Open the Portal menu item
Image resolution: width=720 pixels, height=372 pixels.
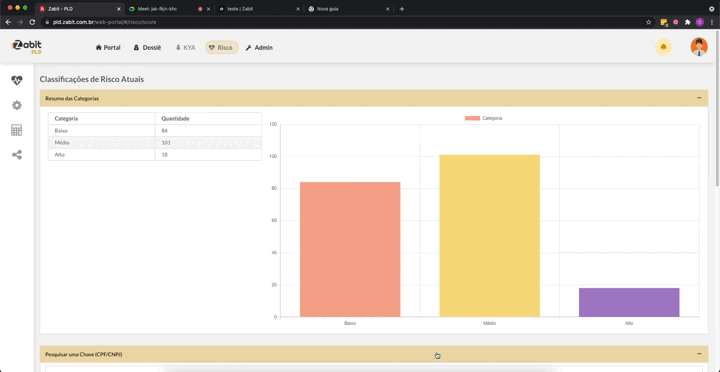tap(108, 47)
